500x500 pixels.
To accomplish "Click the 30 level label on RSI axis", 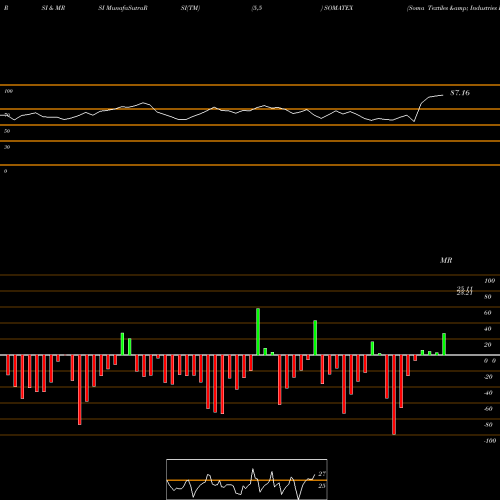I will click(x=7, y=147).
